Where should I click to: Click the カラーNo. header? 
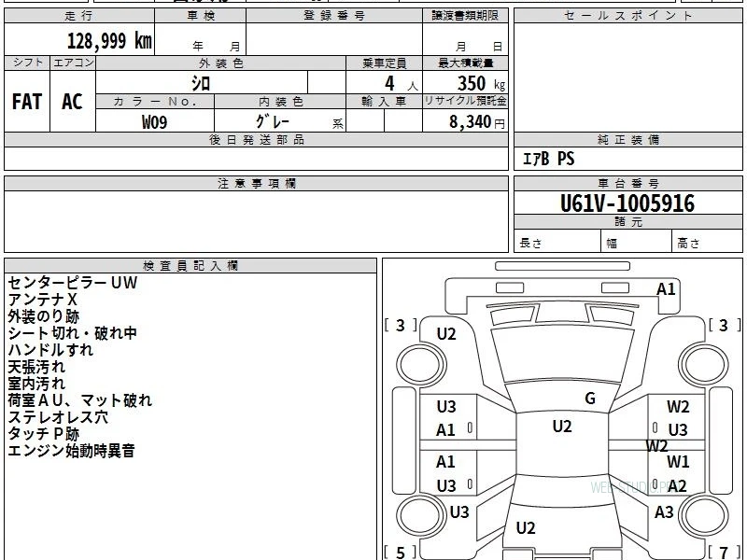155,102
